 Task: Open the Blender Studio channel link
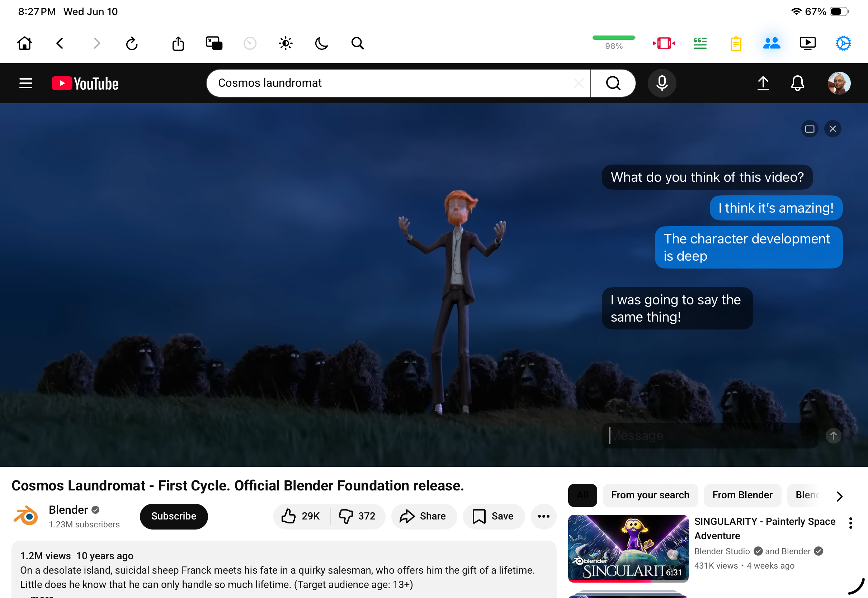[x=722, y=551]
